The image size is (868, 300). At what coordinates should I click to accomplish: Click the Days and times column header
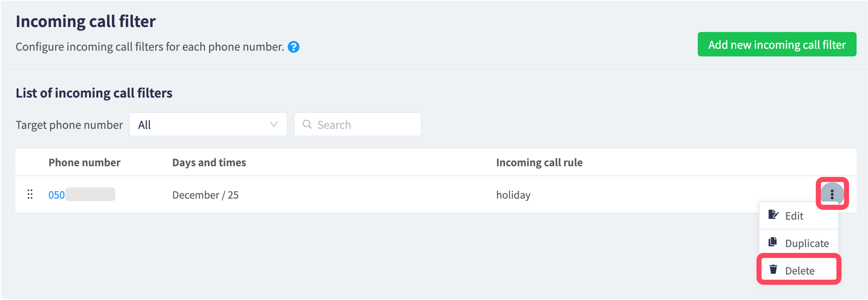point(209,162)
